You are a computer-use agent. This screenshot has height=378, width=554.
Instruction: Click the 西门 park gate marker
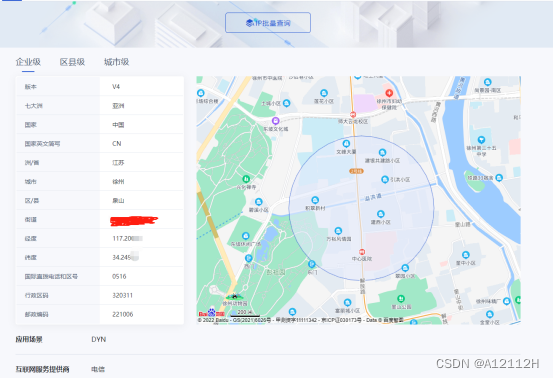(249, 258)
